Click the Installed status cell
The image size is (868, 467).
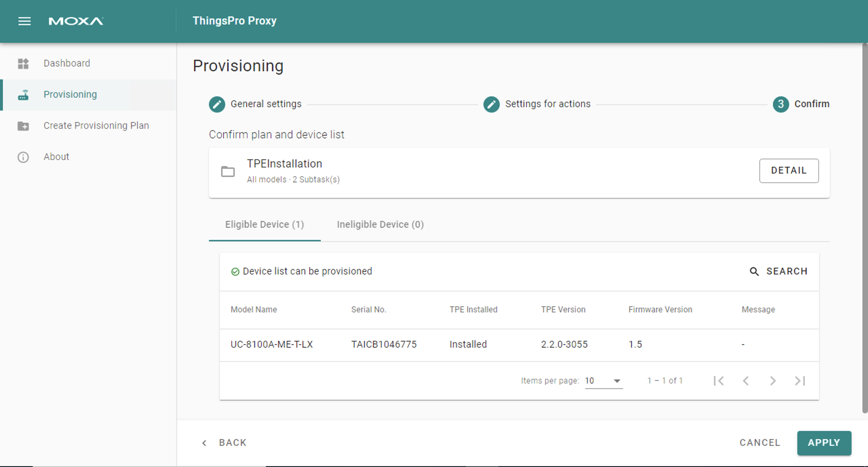tap(468, 345)
